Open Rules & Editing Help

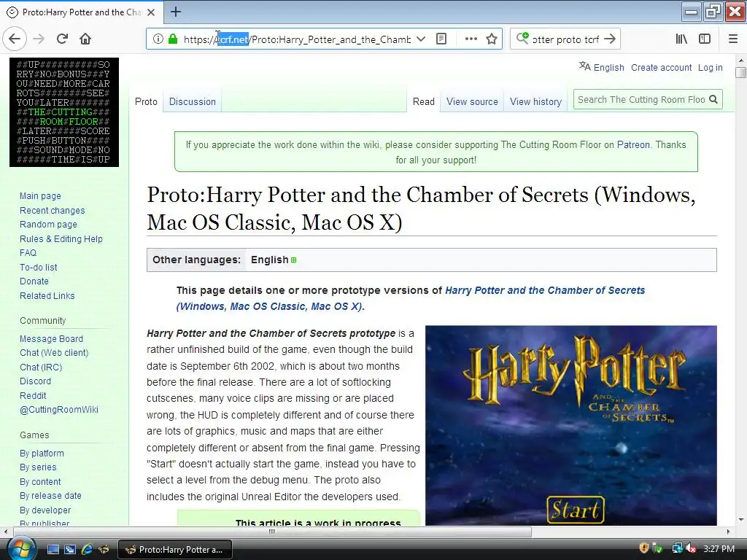click(x=61, y=238)
